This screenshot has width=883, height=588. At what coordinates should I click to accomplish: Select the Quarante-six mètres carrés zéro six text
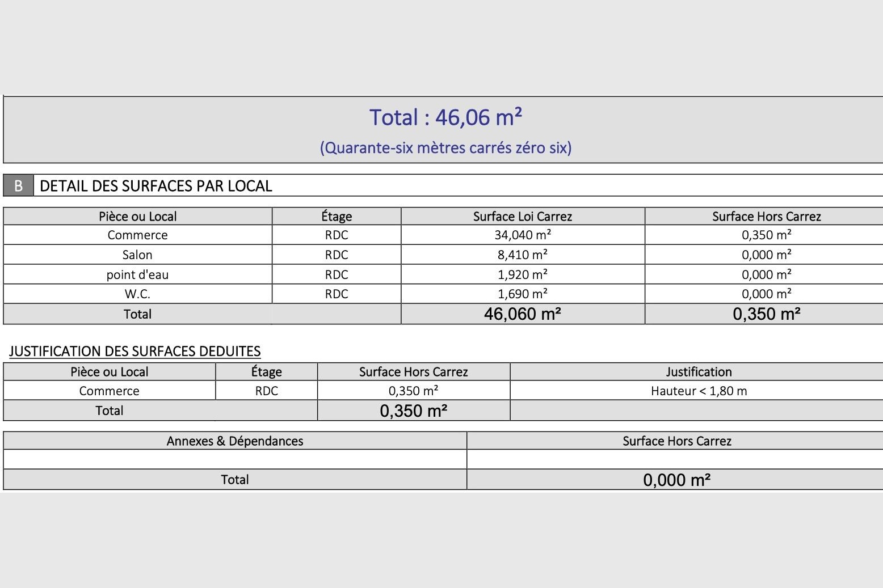pyautogui.click(x=445, y=148)
